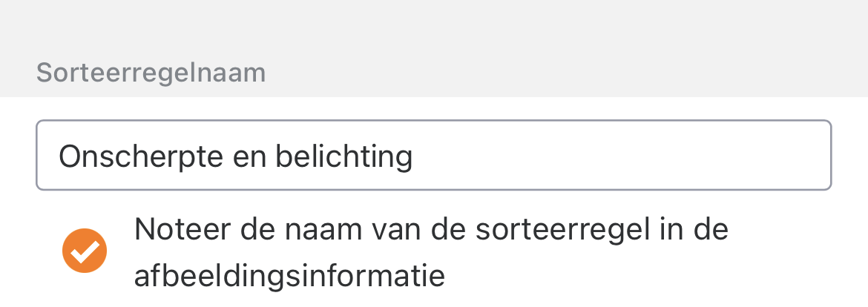Click the white checkmark in the orange circle
This screenshot has height=307, width=868.
click(85, 252)
